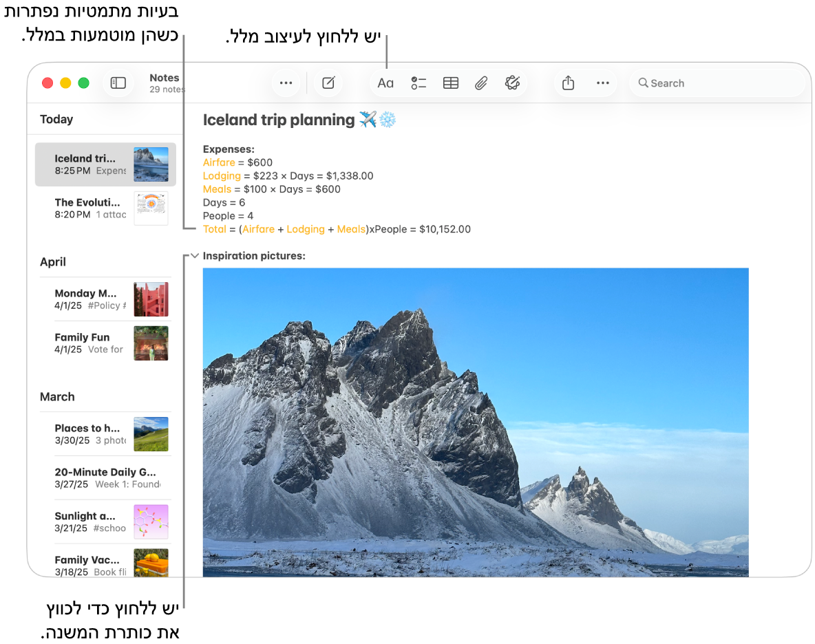
Task: Attach a file using the paperclip icon
Action: pyautogui.click(x=481, y=83)
